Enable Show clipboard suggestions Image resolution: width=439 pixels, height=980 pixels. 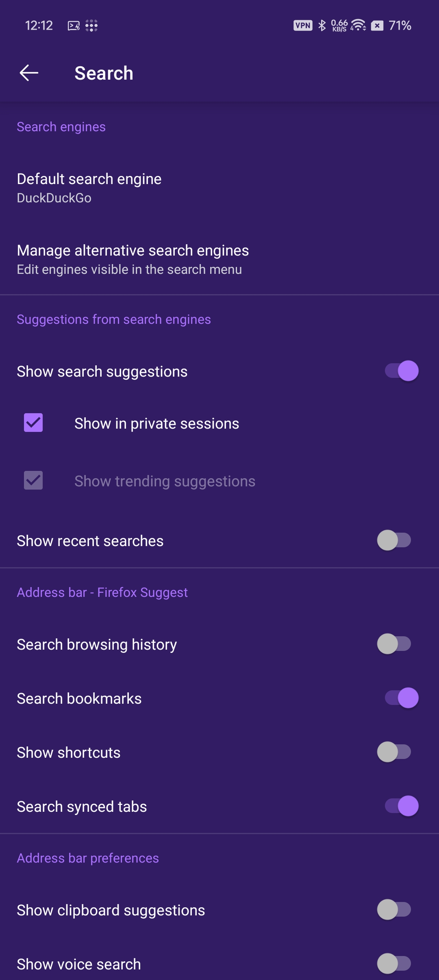[x=394, y=910]
